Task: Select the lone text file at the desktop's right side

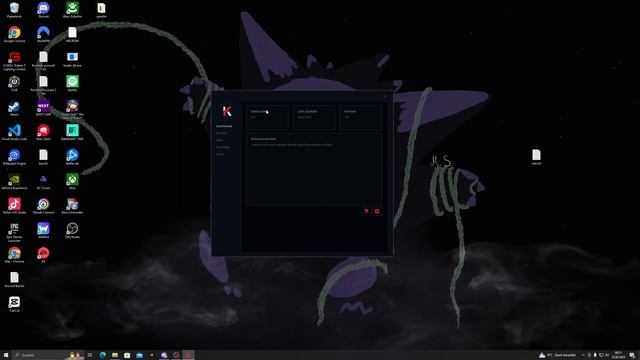Action: pos(536,157)
